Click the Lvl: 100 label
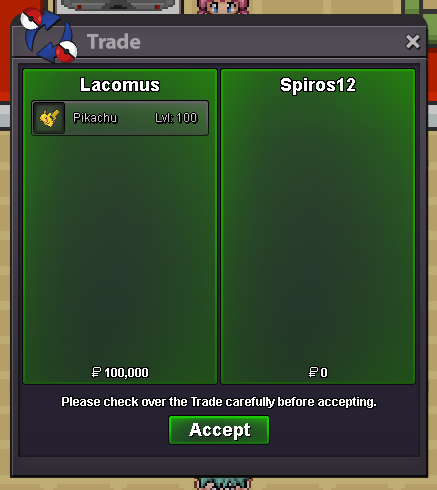Image resolution: width=437 pixels, height=490 pixels. (x=176, y=118)
